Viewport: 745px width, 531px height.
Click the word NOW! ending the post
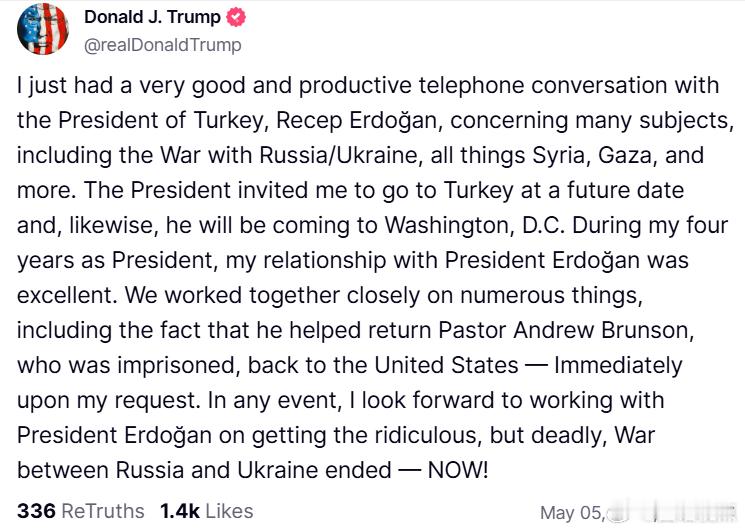458,470
